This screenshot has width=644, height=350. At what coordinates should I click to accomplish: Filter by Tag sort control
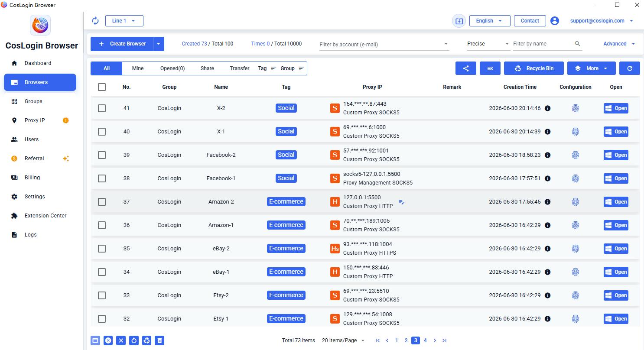267,68
